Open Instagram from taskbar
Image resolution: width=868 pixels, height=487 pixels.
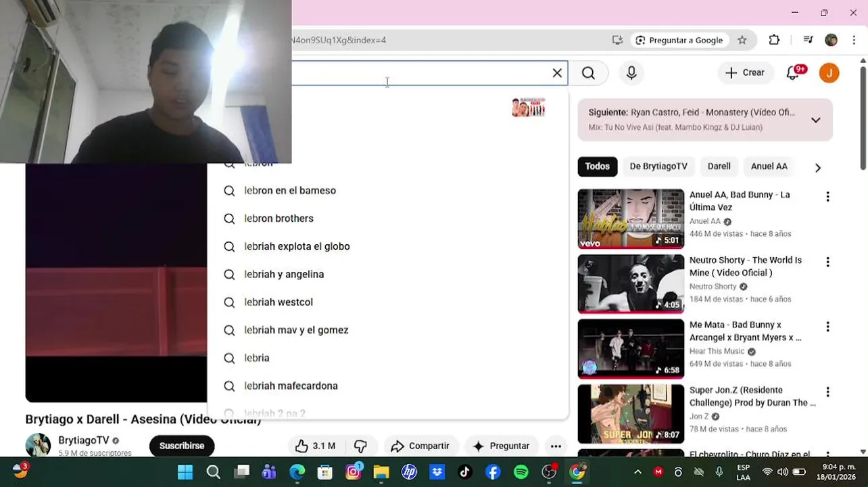354,472
